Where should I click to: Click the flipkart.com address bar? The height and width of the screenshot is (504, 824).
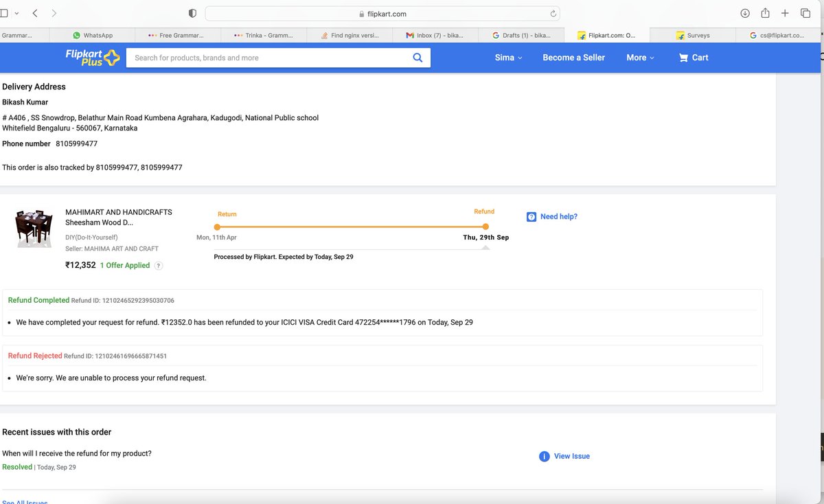(x=382, y=14)
